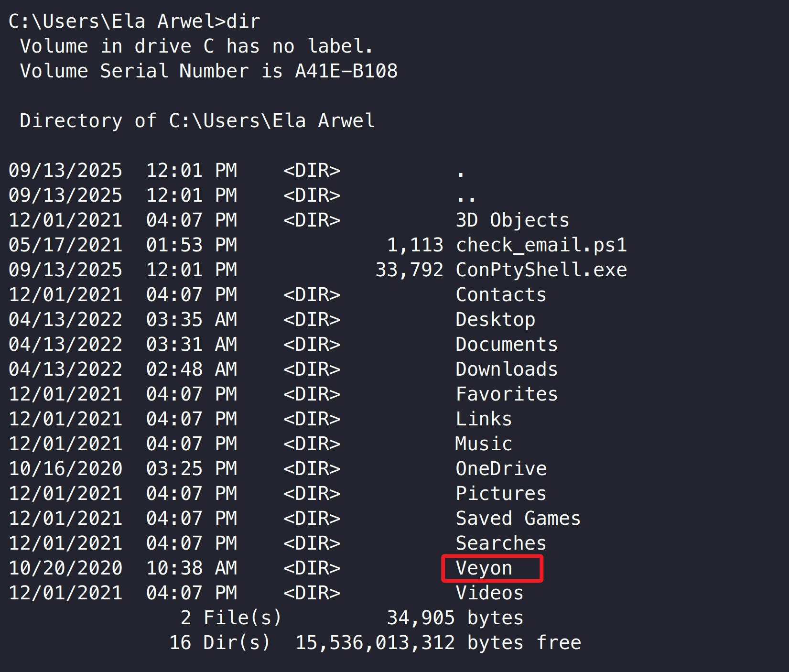
Task: Click the Searches directory name
Action: (x=501, y=543)
